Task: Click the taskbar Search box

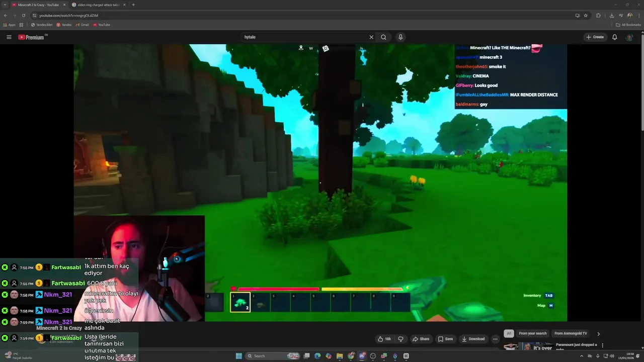Action: [273, 356]
